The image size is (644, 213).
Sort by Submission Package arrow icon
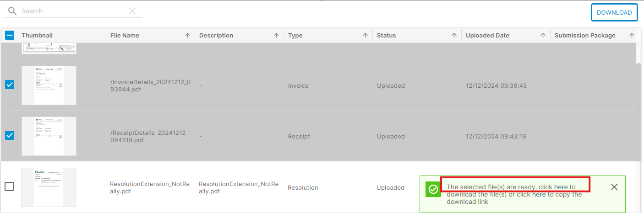click(632, 36)
